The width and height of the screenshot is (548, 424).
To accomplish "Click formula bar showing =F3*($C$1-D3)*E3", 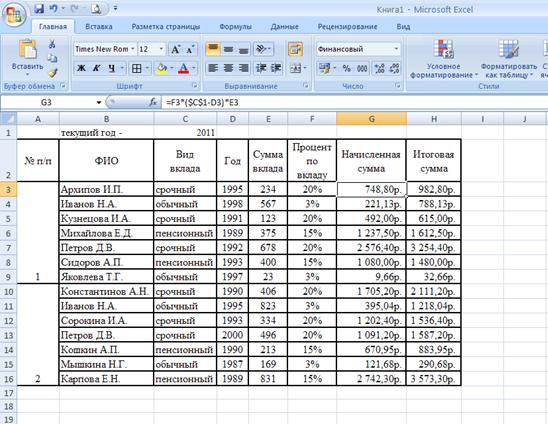I will click(x=355, y=102).
